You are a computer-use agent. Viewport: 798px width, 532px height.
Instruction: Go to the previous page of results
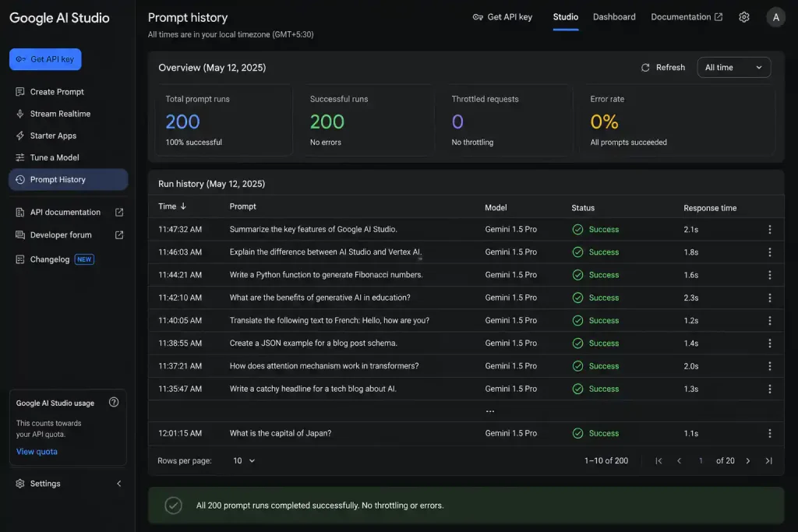click(679, 461)
